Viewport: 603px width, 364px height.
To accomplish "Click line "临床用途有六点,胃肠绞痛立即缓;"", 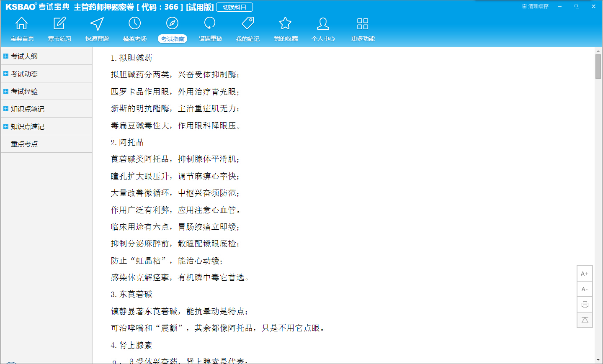I will 175,227.
